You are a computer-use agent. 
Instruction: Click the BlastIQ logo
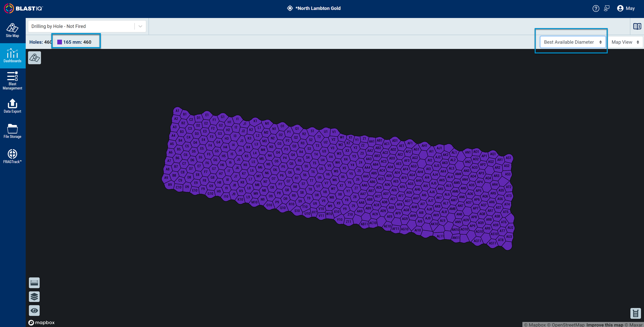(x=23, y=9)
